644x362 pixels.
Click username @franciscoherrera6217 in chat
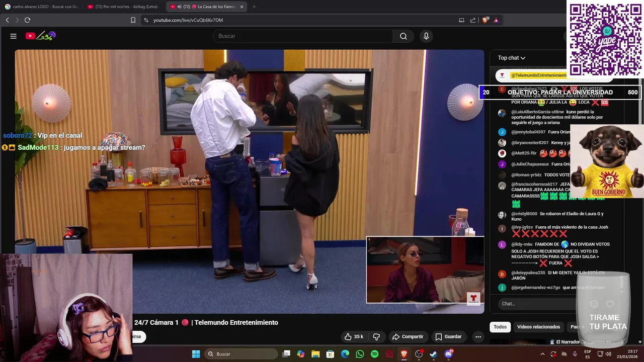tap(534, 185)
